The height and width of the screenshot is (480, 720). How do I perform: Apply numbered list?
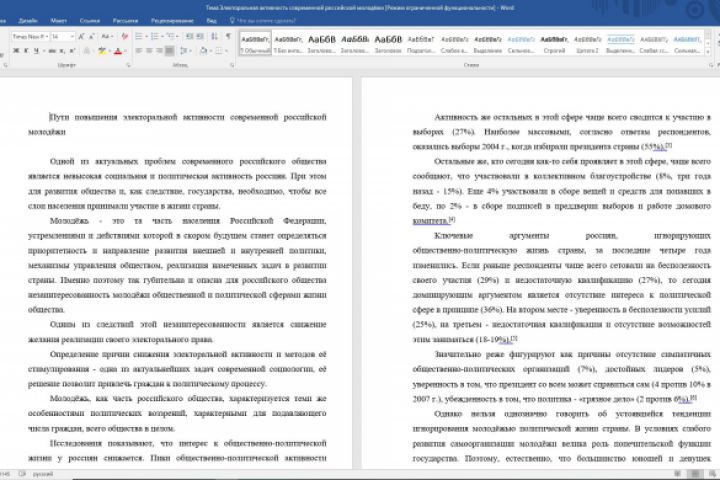[x=154, y=36]
